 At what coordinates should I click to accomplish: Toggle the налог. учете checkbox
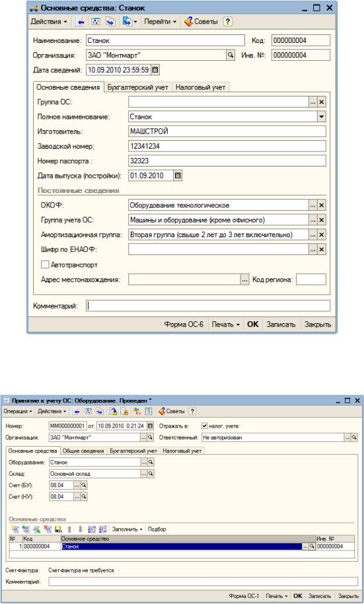(205, 426)
